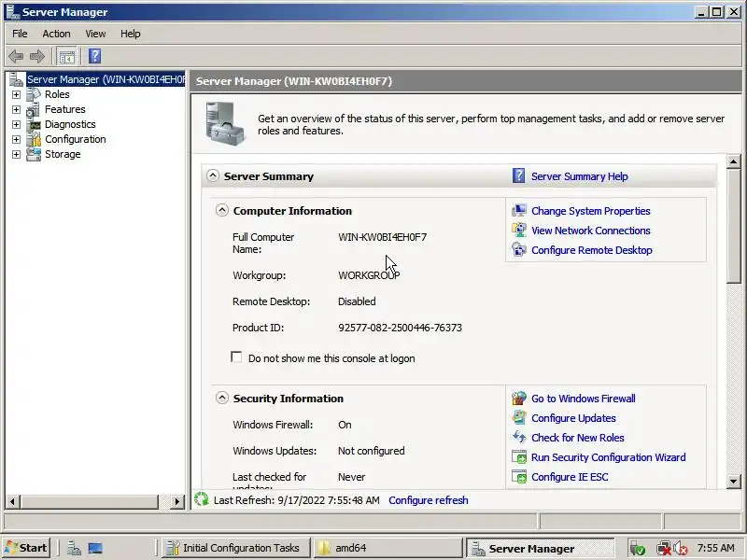Switch to amd64 folder taskbar button
This screenshot has height=560, width=747.
tap(388, 548)
